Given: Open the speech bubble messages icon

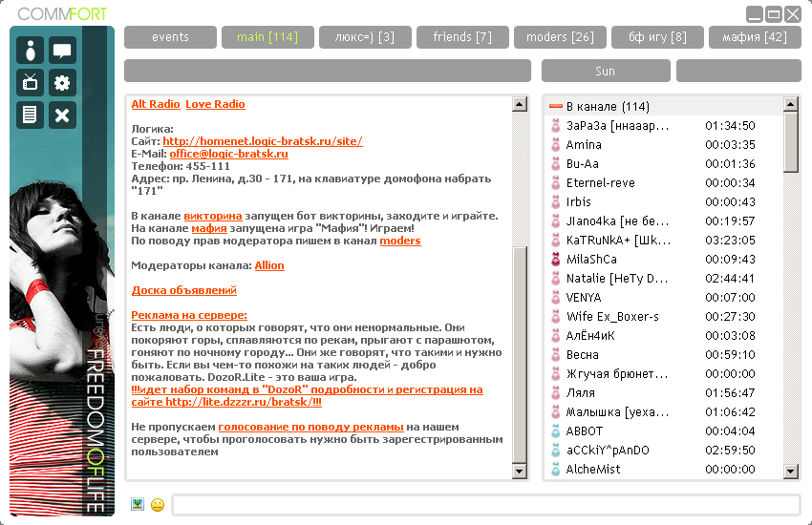Looking at the screenshot, I should [62, 51].
